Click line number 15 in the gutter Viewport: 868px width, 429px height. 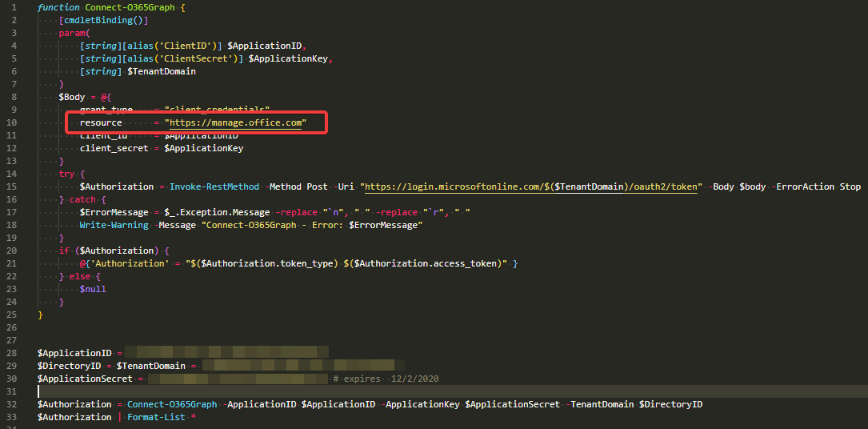point(11,186)
